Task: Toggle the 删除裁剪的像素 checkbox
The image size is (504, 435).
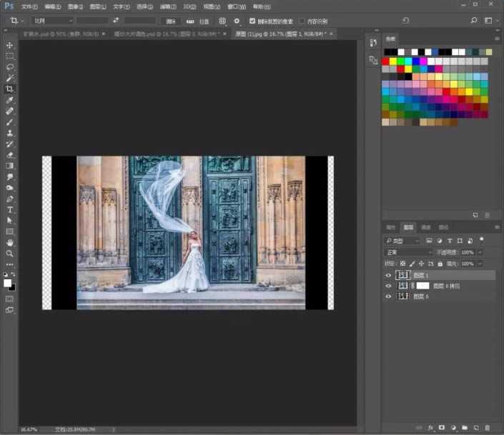Action: point(252,21)
